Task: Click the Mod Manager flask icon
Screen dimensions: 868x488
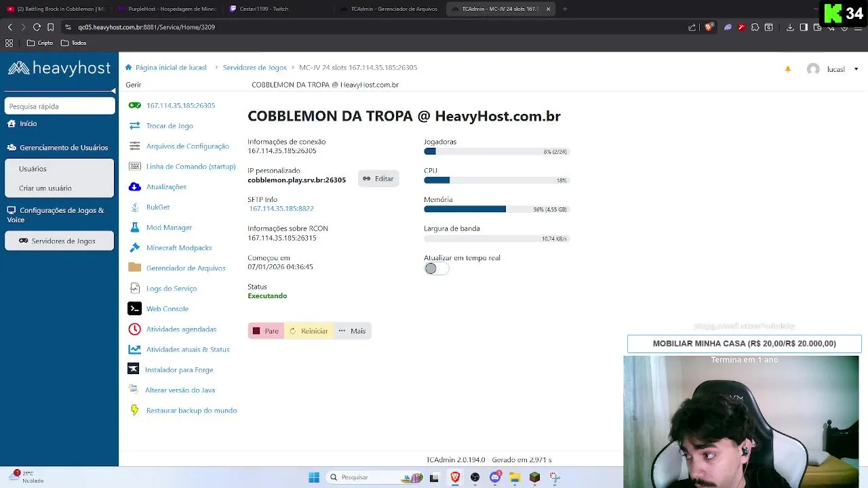Action: pos(134,227)
